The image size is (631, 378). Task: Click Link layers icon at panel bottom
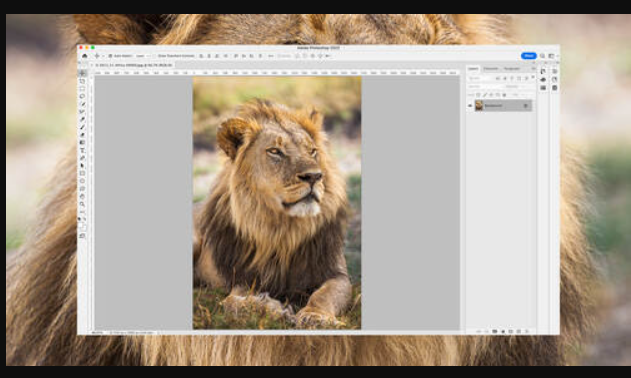coord(478,331)
